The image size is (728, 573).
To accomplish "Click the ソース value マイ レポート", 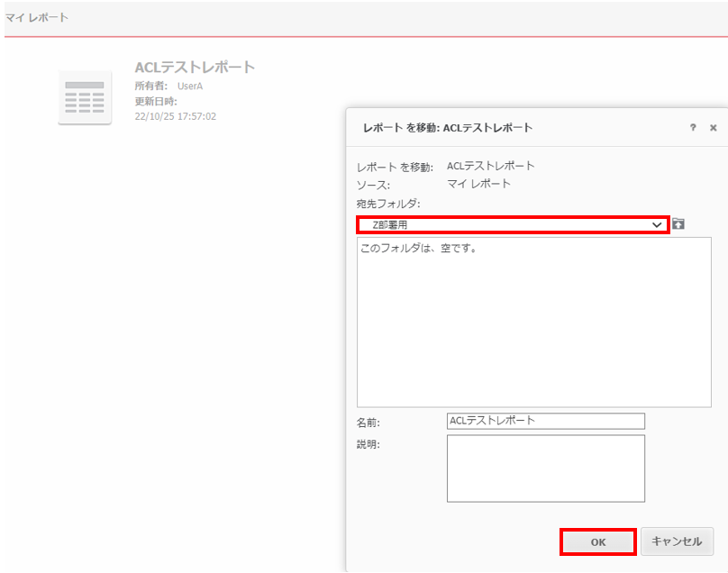I will (x=478, y=184).
